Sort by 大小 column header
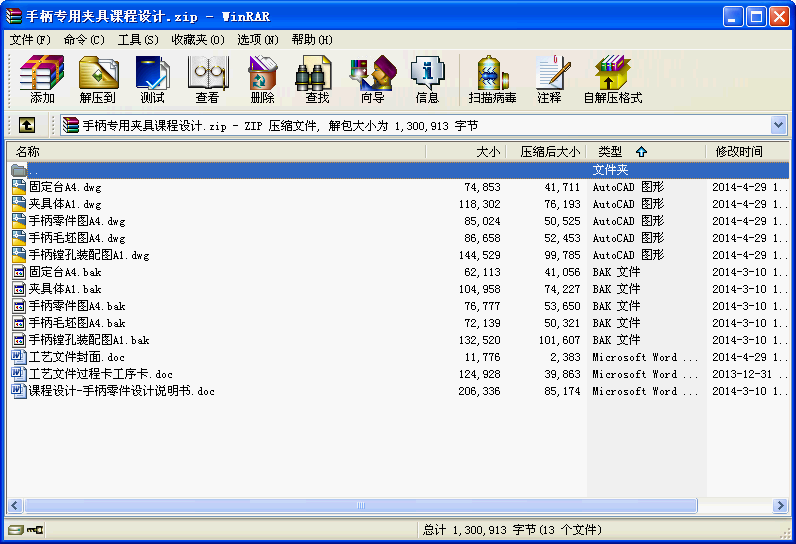Viewport: 796px width, 544px height. [x=466, y=151]
